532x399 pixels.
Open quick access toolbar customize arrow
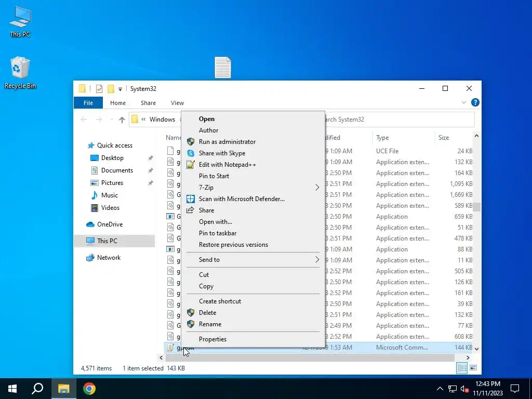pos(120,89)
